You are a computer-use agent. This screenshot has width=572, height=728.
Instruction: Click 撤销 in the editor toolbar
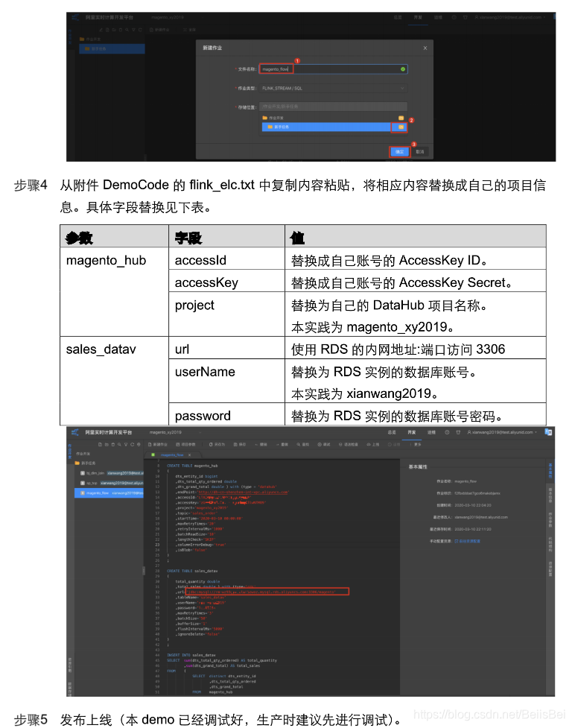pyautogui.click(x=261, y=444)
